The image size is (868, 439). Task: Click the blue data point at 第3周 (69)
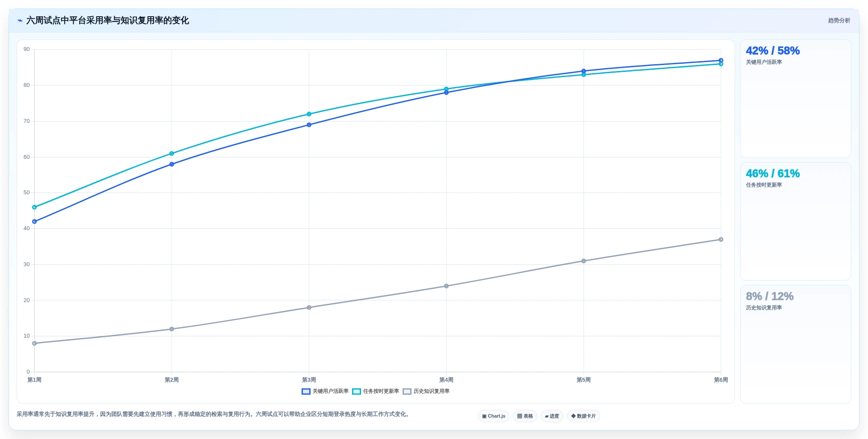coord(309,125)
